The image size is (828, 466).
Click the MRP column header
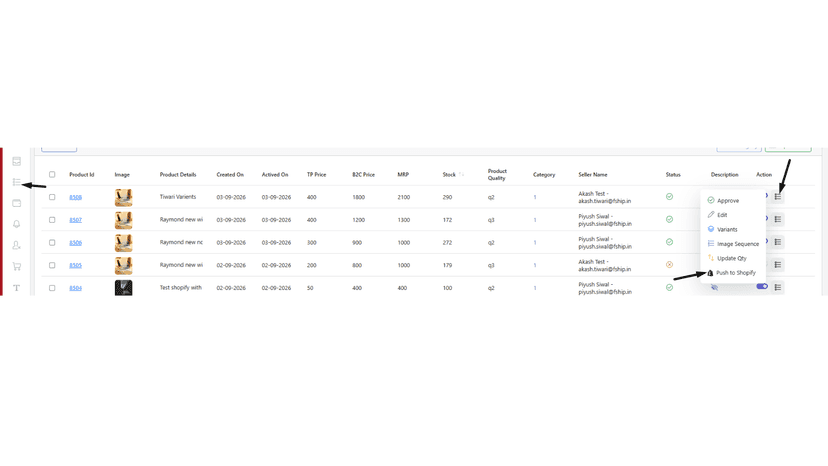tap(403, 174)
